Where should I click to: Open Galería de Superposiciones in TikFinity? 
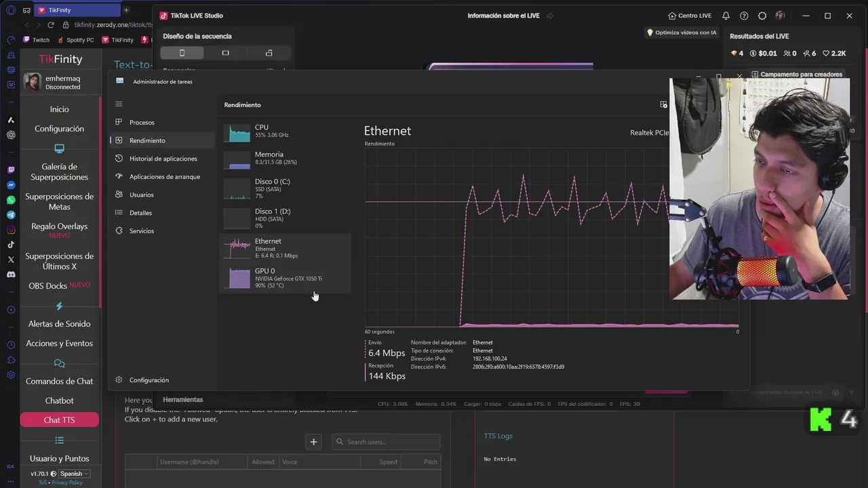coord(59,171)
